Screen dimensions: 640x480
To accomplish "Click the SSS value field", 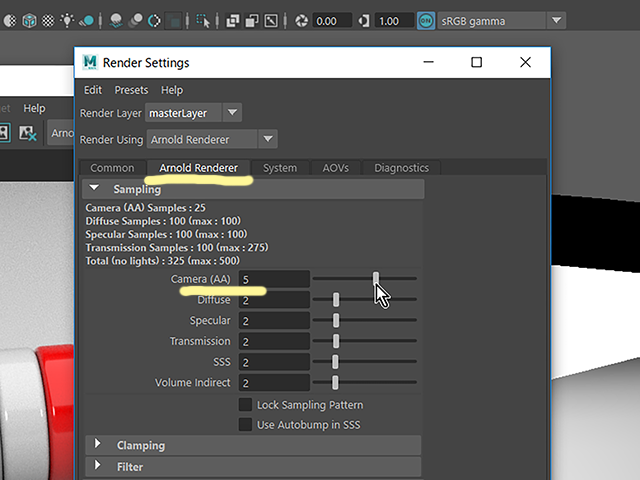I will (274, 362).
